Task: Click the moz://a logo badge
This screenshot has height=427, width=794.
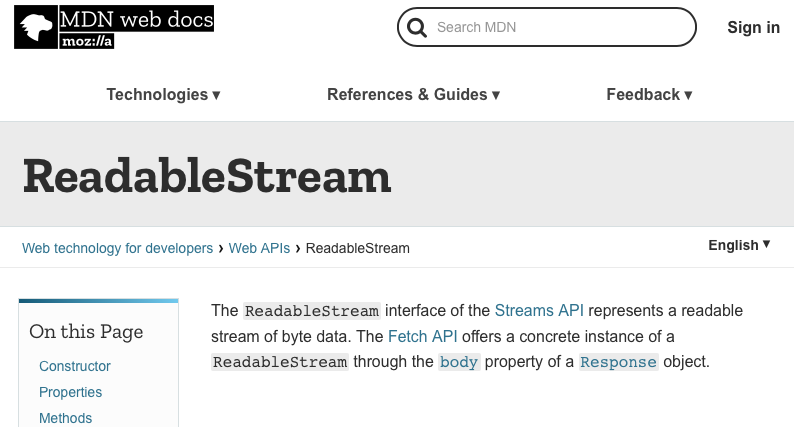Action: [87, 41]
